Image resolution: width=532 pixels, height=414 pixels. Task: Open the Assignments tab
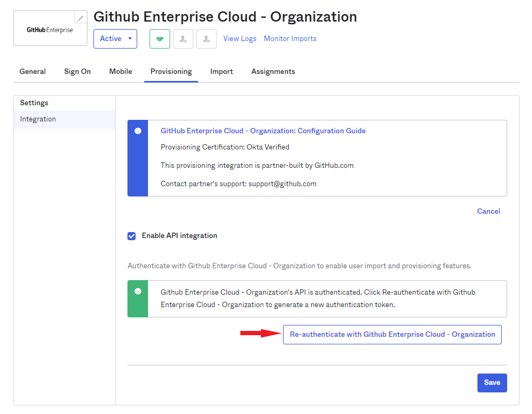coord(273,71)
